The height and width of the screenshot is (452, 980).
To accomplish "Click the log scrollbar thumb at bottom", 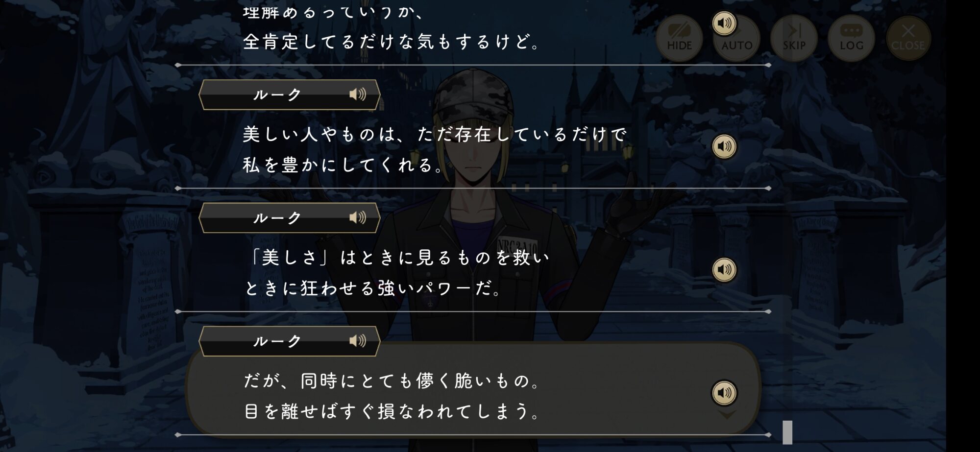I will [x=787, y=432].
